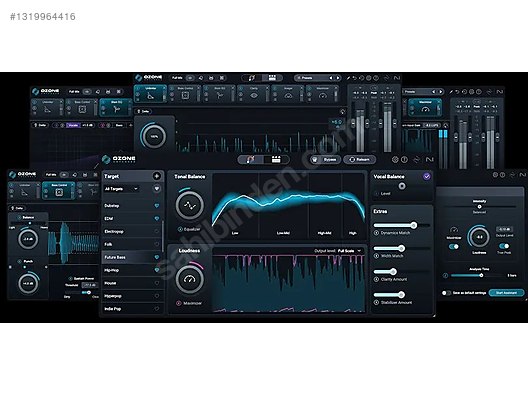Click the amount knob in top window

tap(154, 136)
